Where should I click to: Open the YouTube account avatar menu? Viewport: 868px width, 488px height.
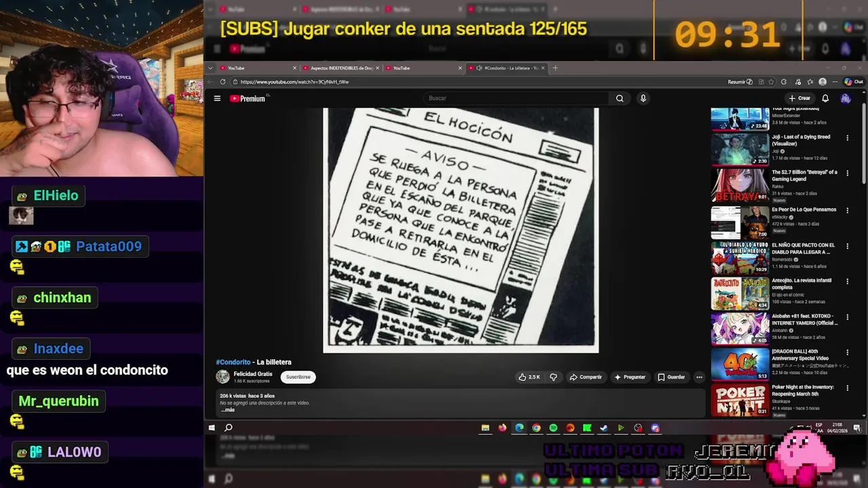point(845,98)
